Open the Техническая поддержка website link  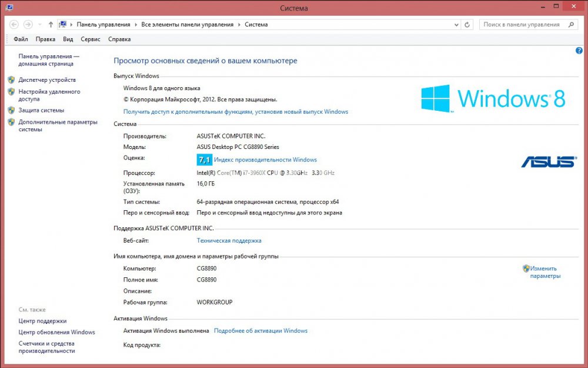click(229, 240)
